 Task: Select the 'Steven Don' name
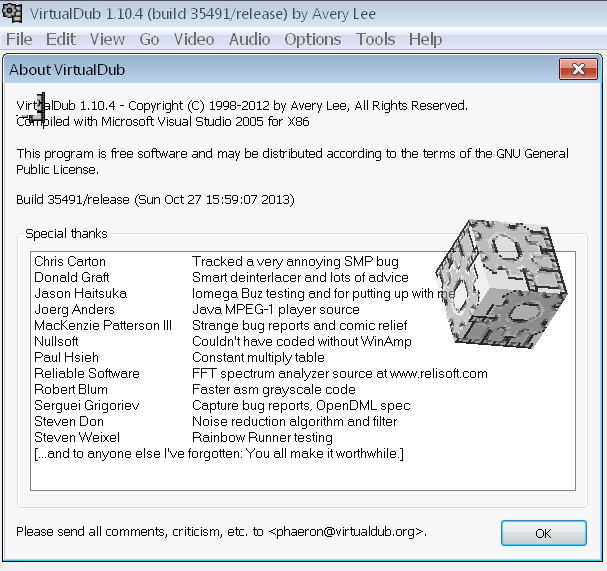[x=69, y=421]
